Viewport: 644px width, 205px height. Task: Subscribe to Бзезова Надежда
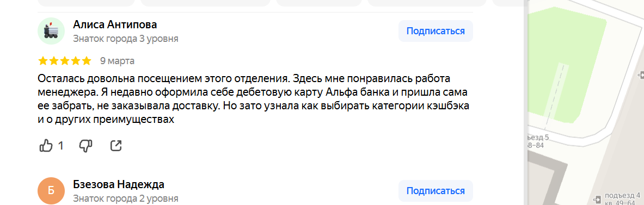(436, 191)
